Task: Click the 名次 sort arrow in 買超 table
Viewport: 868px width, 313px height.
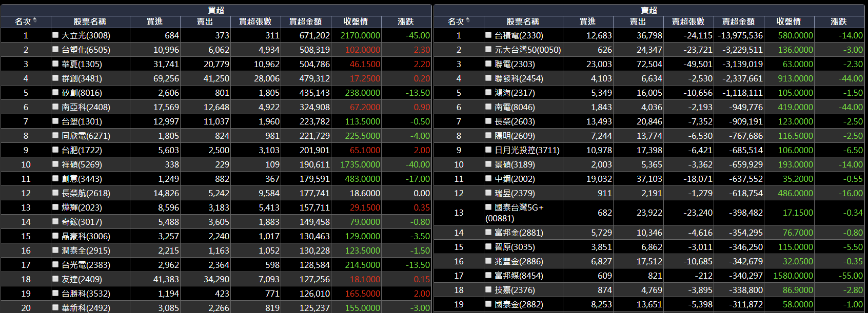Action: pos(35,20)
